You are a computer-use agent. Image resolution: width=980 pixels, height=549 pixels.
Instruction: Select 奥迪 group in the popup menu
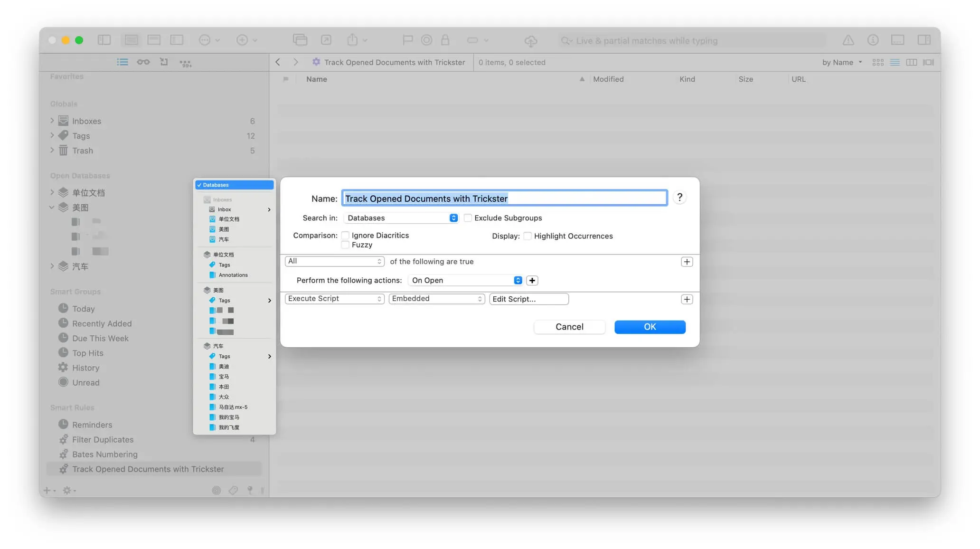235,367
